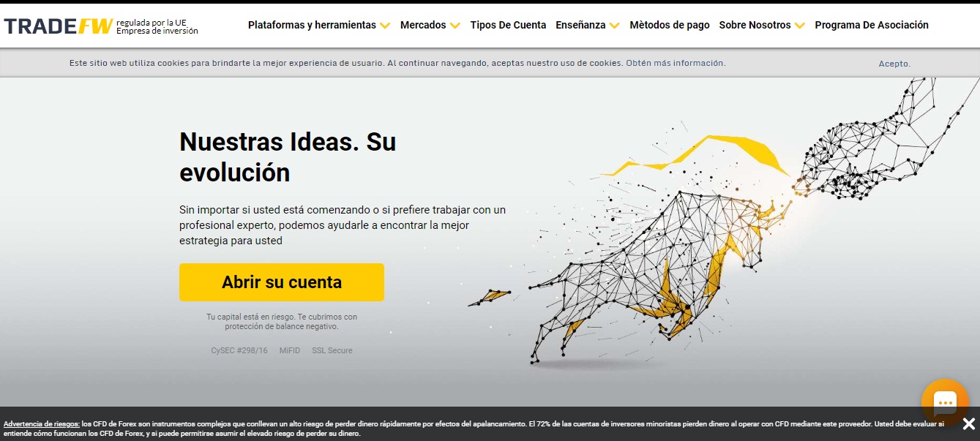Click the MiFID label
Image resolution: width=980 pixels, height=441 pixels.
tap(290, 350)
